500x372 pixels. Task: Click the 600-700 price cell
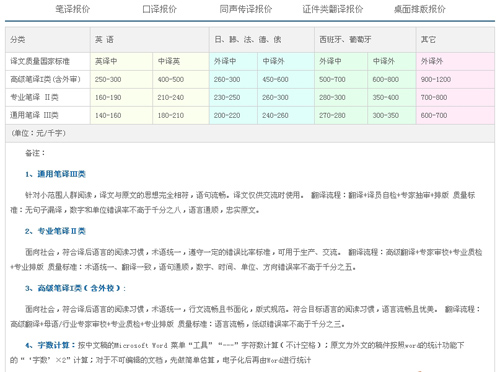pos(455,115)
